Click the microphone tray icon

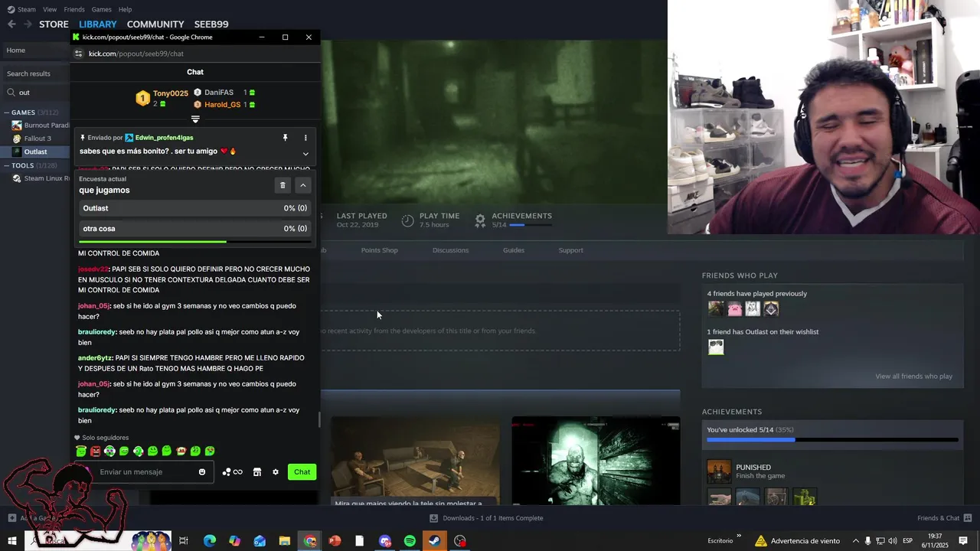click(867, 541)
